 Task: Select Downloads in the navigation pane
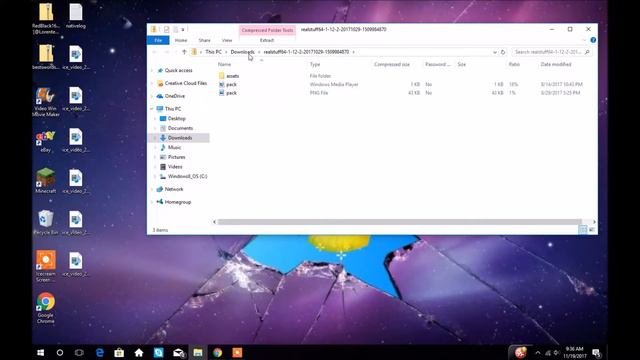pos(180,138)
